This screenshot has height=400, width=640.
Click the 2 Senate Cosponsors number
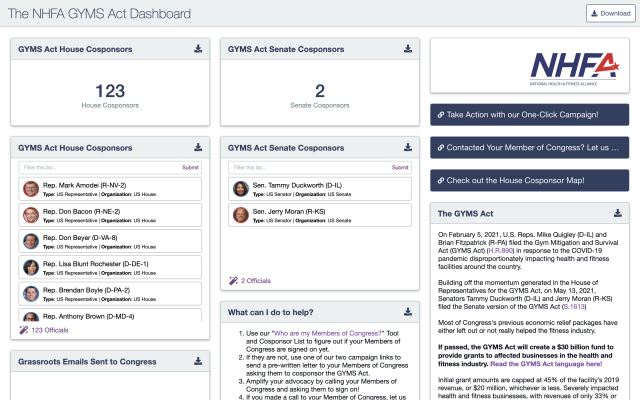tap(320, 91)
